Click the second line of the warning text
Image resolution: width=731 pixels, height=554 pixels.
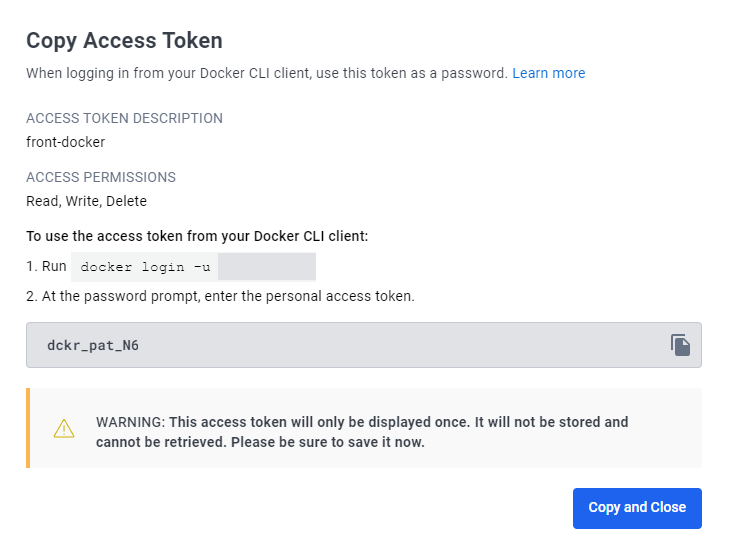click(x=260, y=442)
